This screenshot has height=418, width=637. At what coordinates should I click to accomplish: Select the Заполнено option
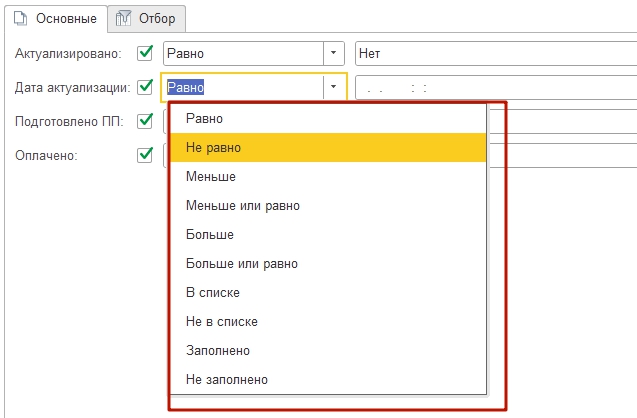(x=217, y=351)
